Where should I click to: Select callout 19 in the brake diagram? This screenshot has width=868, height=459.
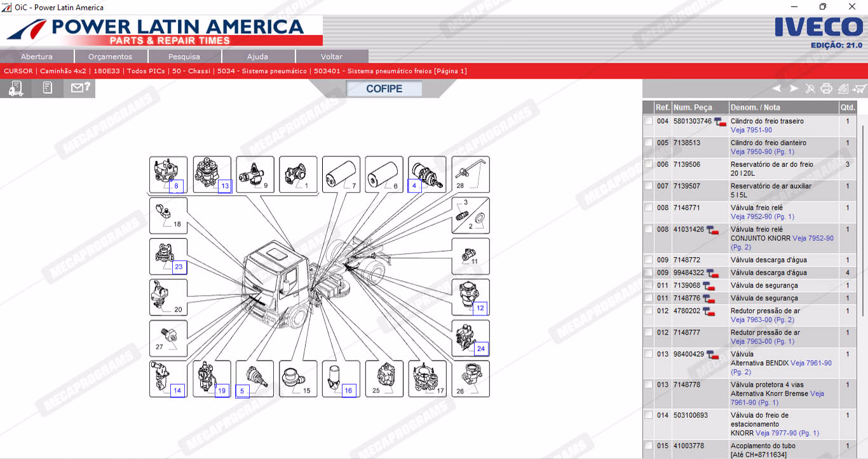click(221, 390)
